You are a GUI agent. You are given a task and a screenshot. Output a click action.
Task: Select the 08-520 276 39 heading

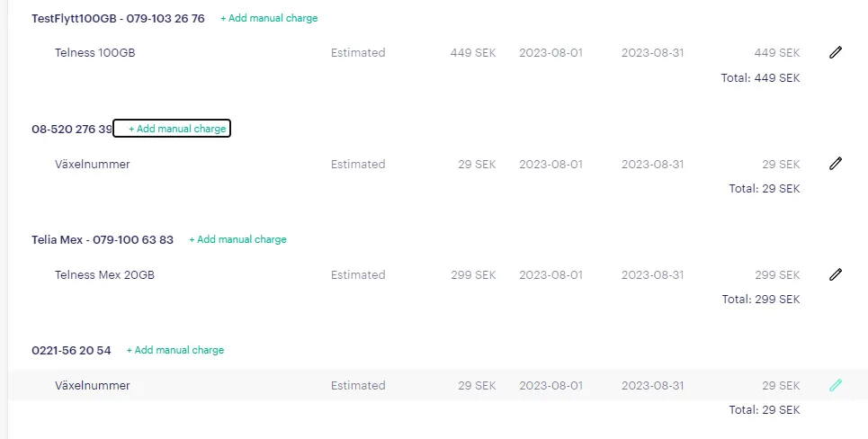72,129
